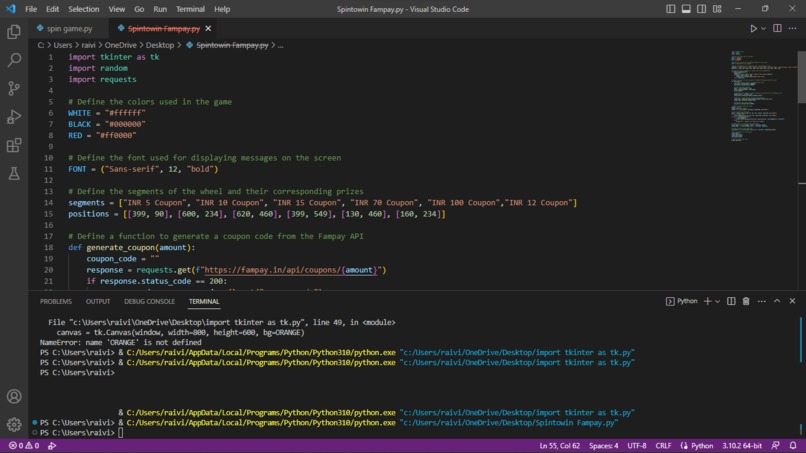
Task: Switch to OUTPUT panel tab
Action: tap(98, 301)
